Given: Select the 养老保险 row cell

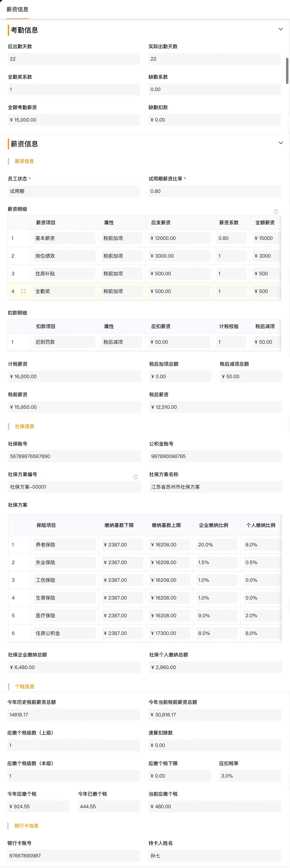Looking at the screenshot, I should point(65,545).
